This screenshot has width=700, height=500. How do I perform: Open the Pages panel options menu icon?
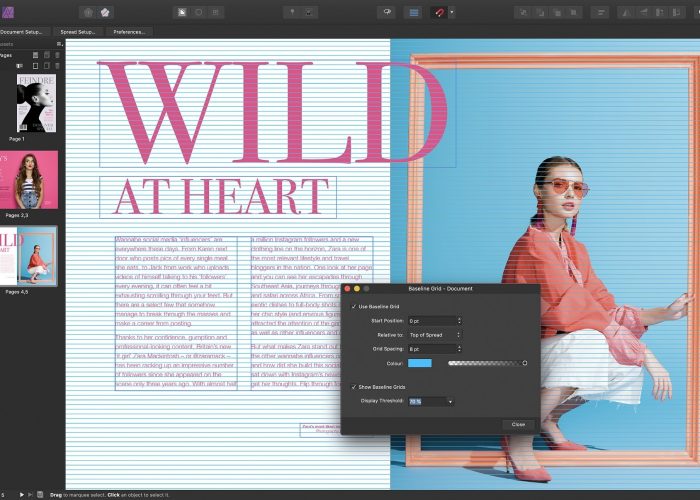coord(59,44)
